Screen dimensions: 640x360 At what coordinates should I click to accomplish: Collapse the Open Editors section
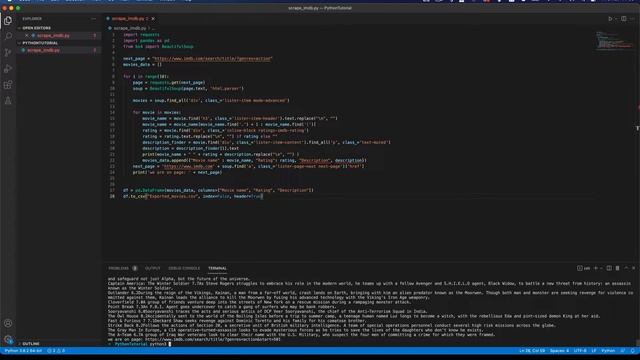coord(36,28)
